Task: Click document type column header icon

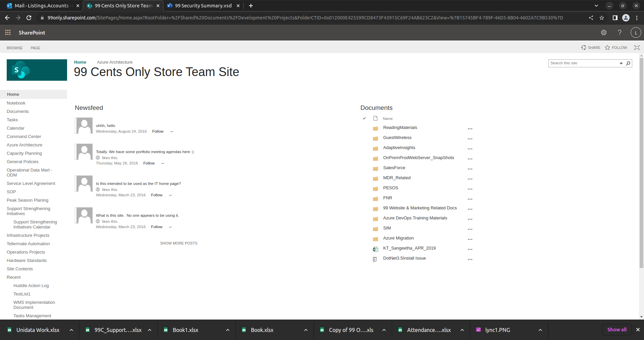Action: tap(375, 118)
